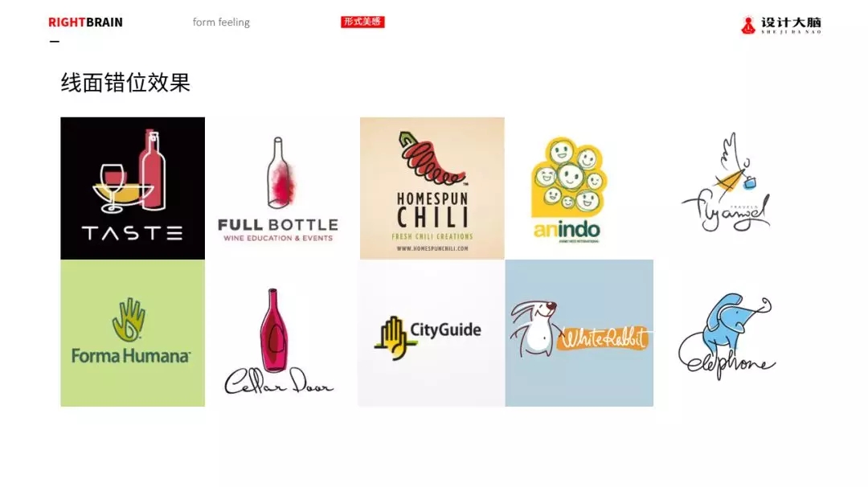Select the form feeling label

pyautogui.click(x=221, y=23)
